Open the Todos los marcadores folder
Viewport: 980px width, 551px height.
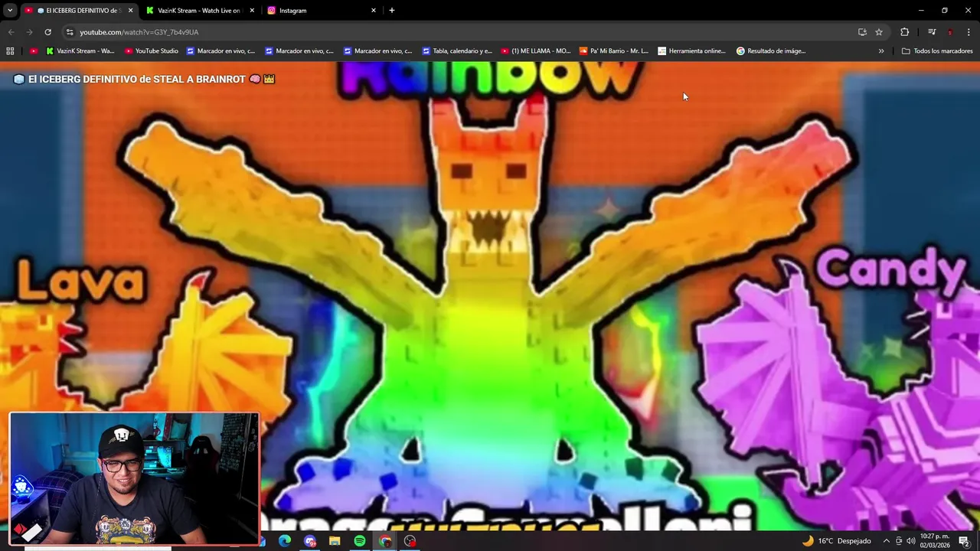[x=937, y=51]
